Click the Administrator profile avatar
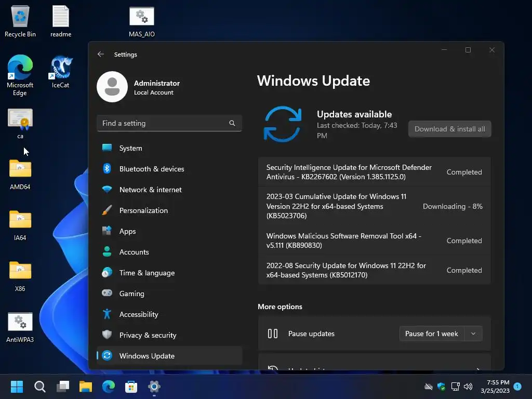The height and width of the screenshot is (399, 532). coord(112,87)
